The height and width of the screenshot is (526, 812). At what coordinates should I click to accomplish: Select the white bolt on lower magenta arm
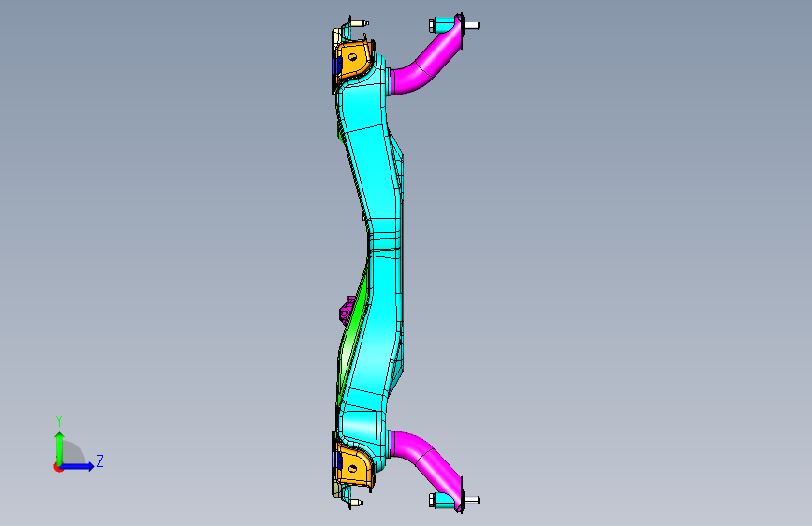[x=471, y=500]
